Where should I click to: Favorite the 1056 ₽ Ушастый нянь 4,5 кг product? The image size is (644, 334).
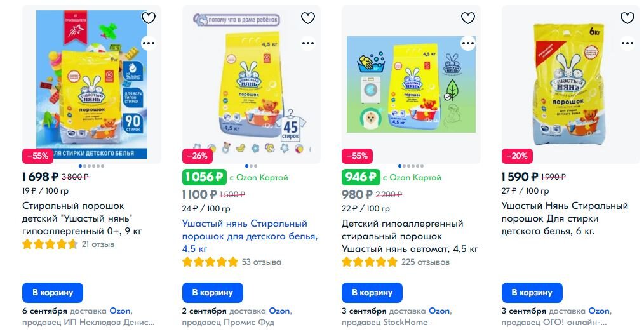coord(308,18)
